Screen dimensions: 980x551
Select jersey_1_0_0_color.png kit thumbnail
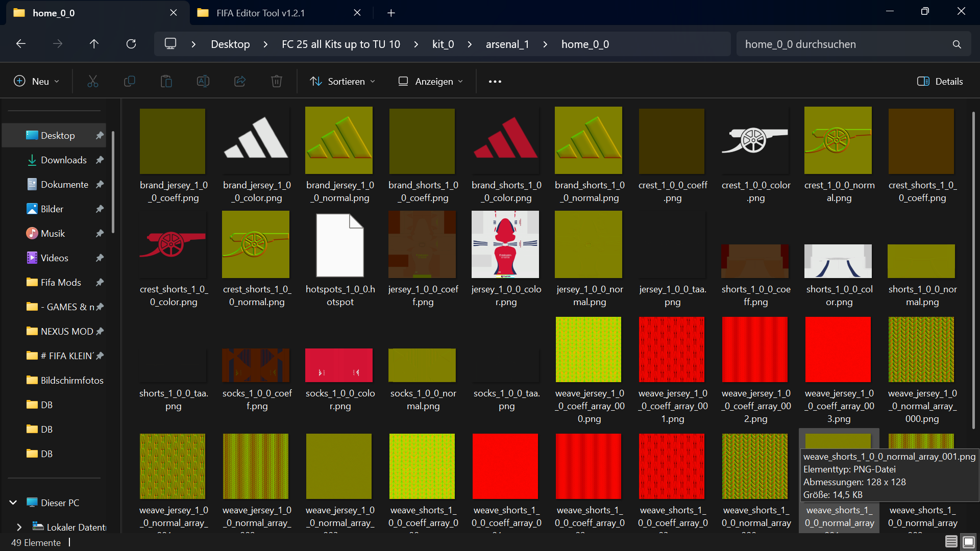pos(505,244)
